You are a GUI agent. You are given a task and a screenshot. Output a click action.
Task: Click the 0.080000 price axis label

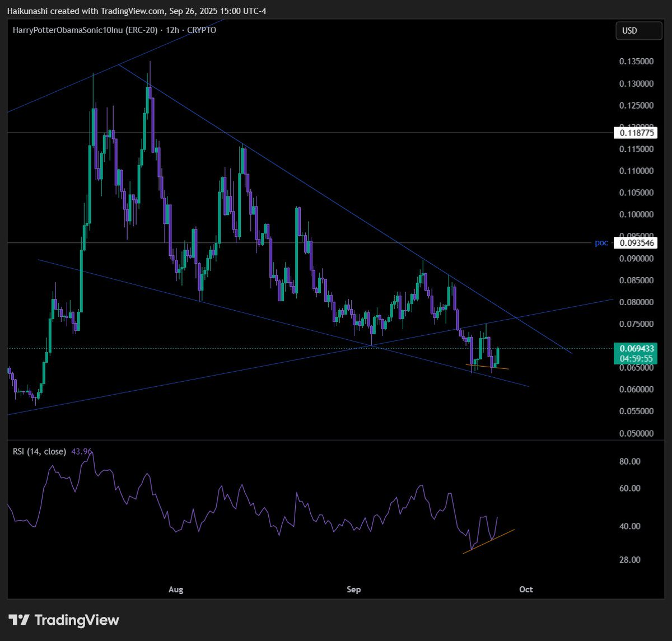(x=637, y=302)
